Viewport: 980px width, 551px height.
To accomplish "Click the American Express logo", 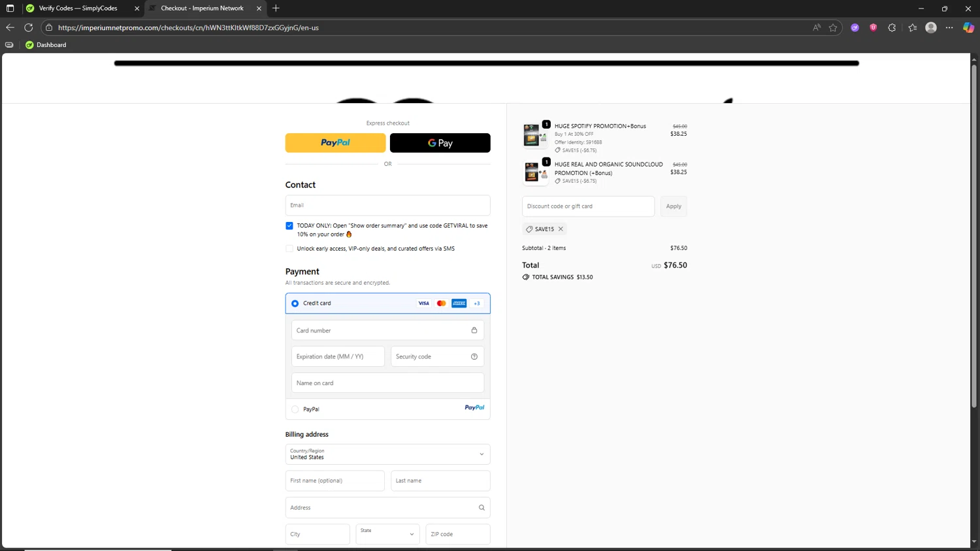I will point(459,303).
